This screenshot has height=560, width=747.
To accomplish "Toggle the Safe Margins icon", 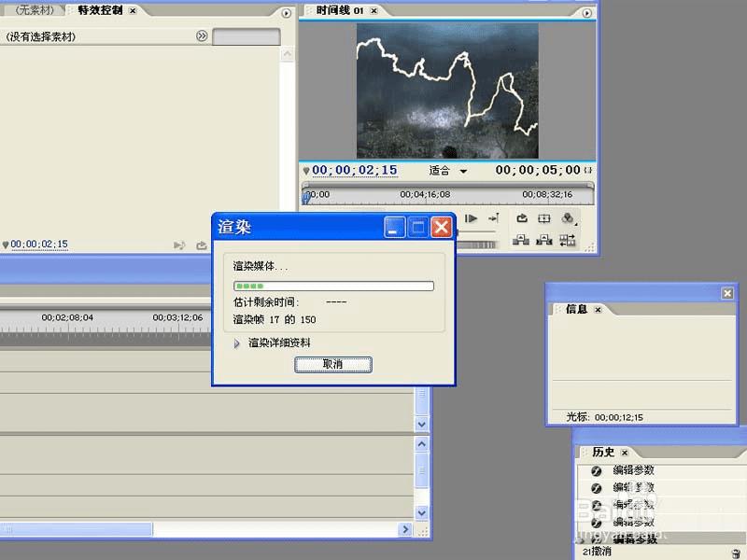I will tap(544, 218).
